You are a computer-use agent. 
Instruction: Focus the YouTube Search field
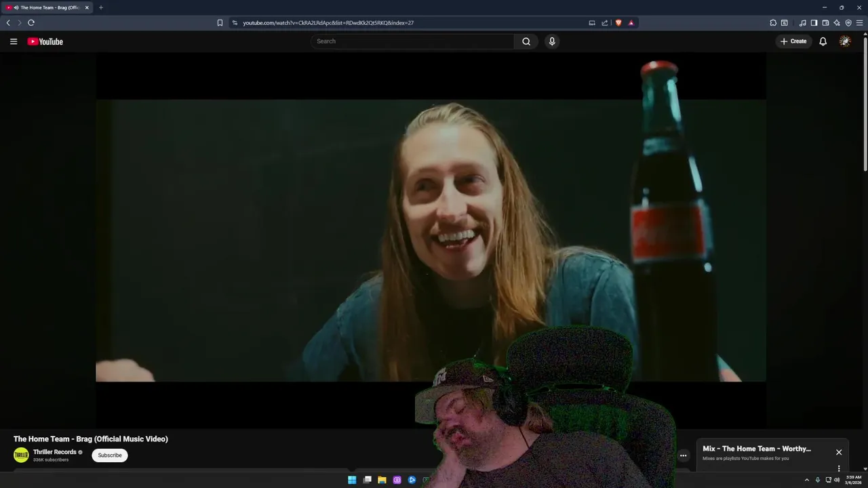point(412,41)
